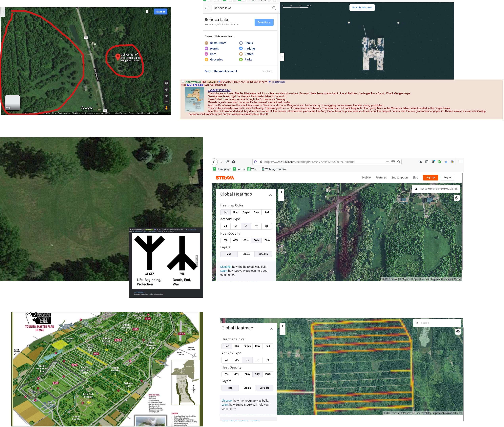Search this area for Coffee
This screenshot has width=504, height=427.
point(246,54)
